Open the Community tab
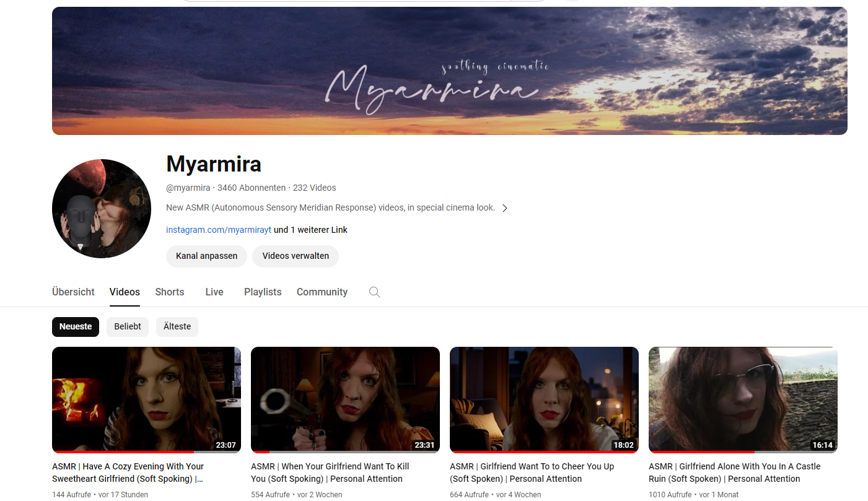This screenshot has height=501, width=868. pyautogui.click(x=322, y=292)
